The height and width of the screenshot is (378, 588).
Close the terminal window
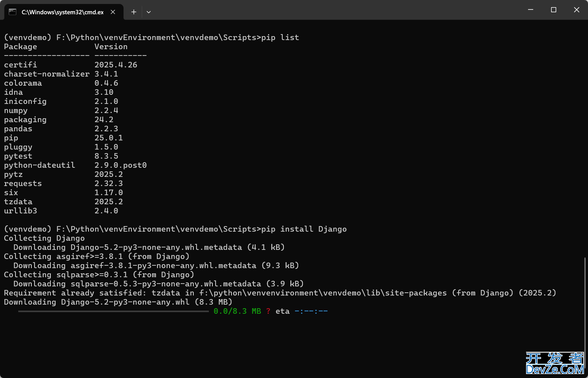576,10
